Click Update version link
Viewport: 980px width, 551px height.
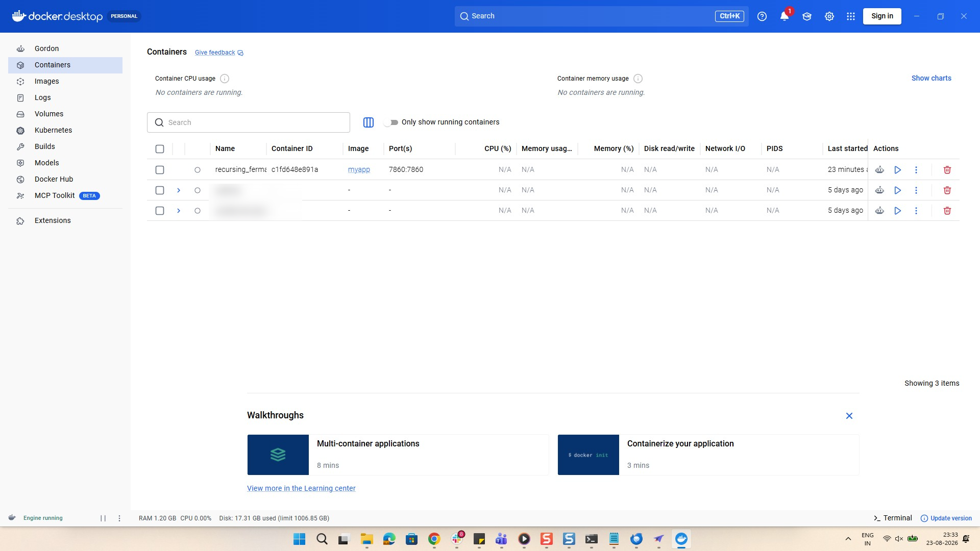pyautogui.click(x=946, y=518)
